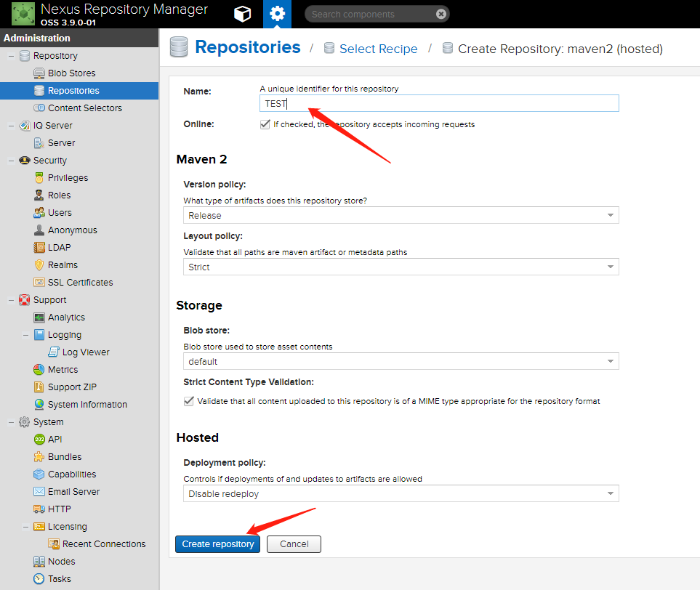Viewport: 700px width, 590px height.
Task: Open the Administration gear icon
Action: (x=277, y=14)
